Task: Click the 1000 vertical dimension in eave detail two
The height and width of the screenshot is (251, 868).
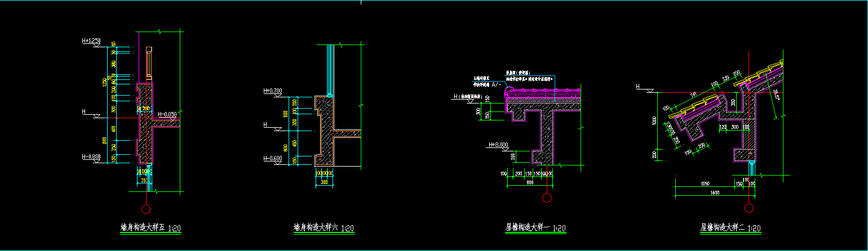Action: click(654, 120)
